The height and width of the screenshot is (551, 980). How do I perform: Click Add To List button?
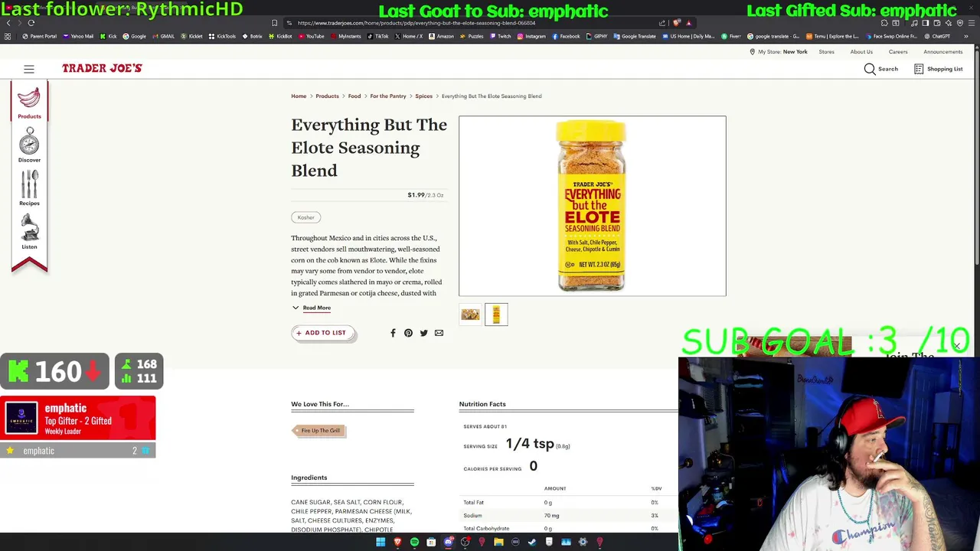click(322, 333)
